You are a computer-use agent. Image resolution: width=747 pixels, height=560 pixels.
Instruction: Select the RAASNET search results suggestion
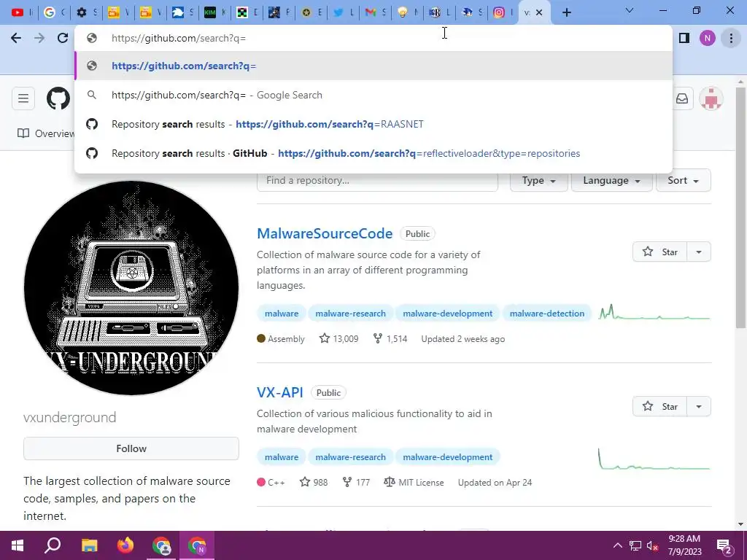[373, 124]
